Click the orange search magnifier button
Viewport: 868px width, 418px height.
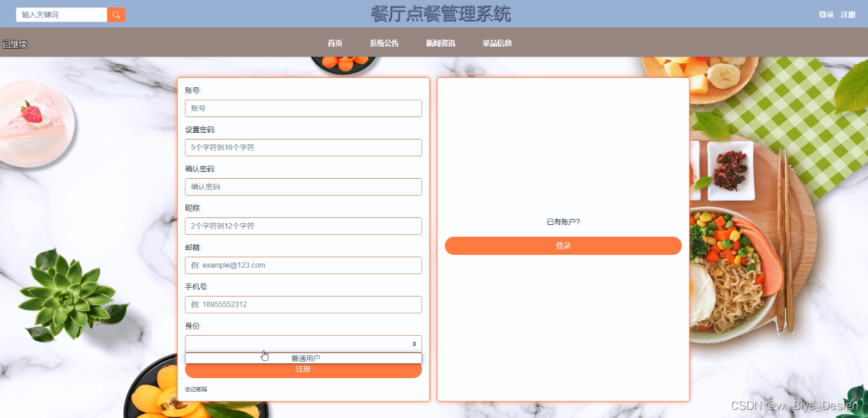pyautogui.click(x=116, y=14)
